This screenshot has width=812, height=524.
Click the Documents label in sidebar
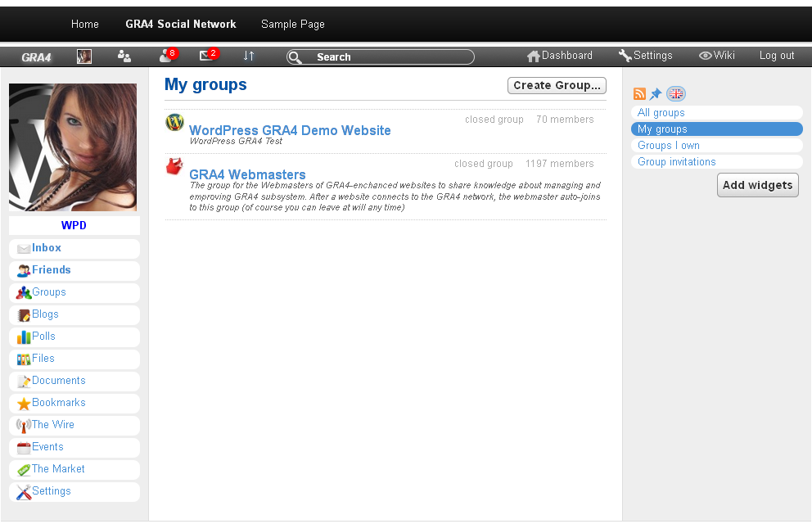[58, 381]
